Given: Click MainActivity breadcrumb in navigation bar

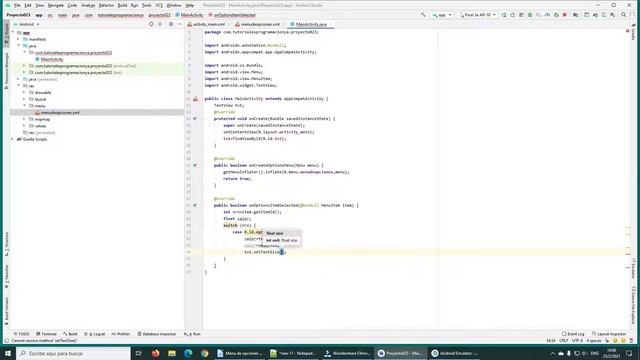Looking at the screenshot, I should [x=189, y=15].
